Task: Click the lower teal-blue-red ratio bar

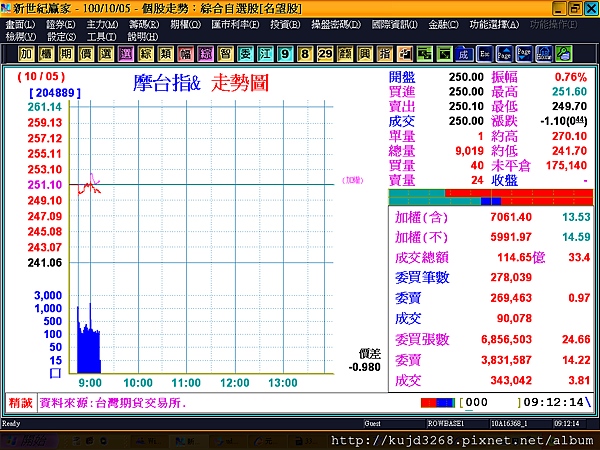Action: click(491, 201)
